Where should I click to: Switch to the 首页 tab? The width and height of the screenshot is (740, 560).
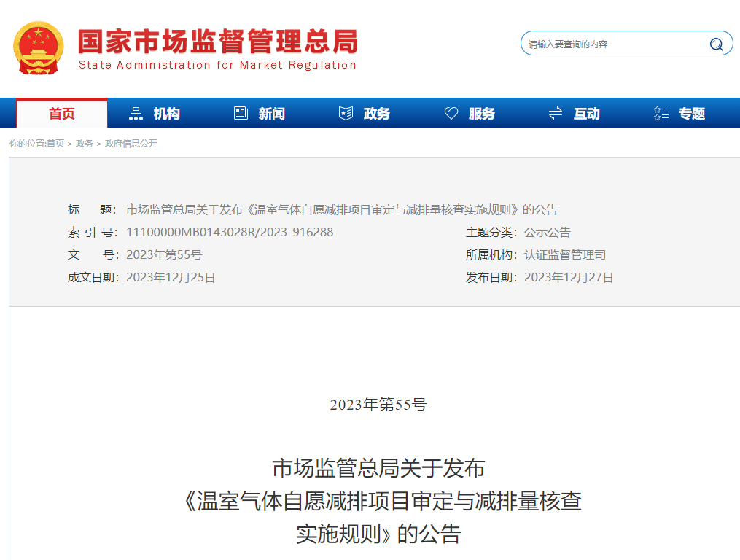click(x=61, y=113)
